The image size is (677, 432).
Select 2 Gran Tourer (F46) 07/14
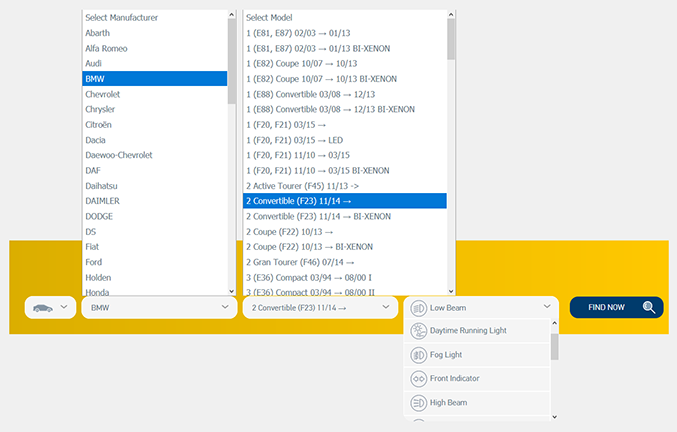(345, 262)
